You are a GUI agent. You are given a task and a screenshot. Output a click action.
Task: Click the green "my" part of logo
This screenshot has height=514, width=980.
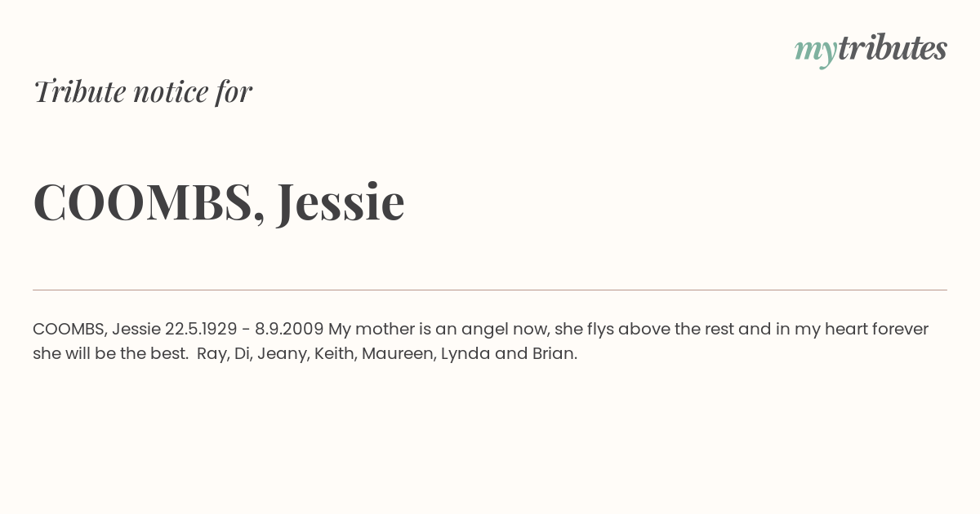click(x=815, y=53)
